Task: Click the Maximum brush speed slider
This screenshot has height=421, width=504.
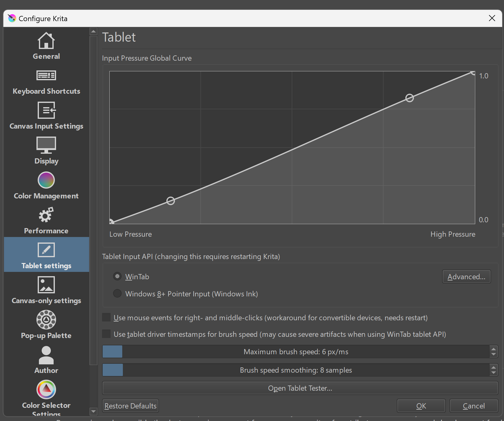Action: tap(296, 352)
